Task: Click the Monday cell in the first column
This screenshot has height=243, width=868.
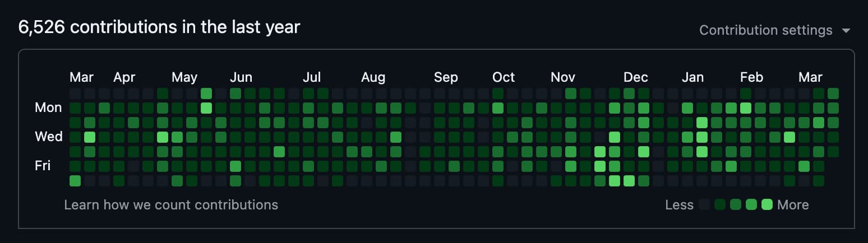Action: [75, 108]
